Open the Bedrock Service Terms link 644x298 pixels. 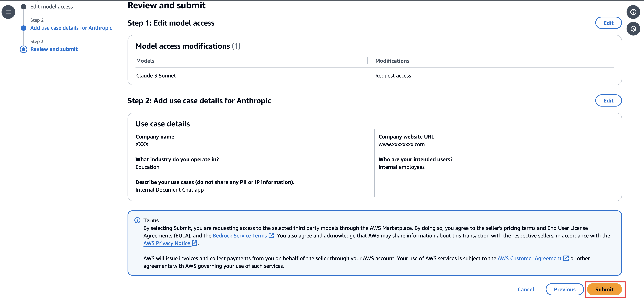[x=240, y=236]
